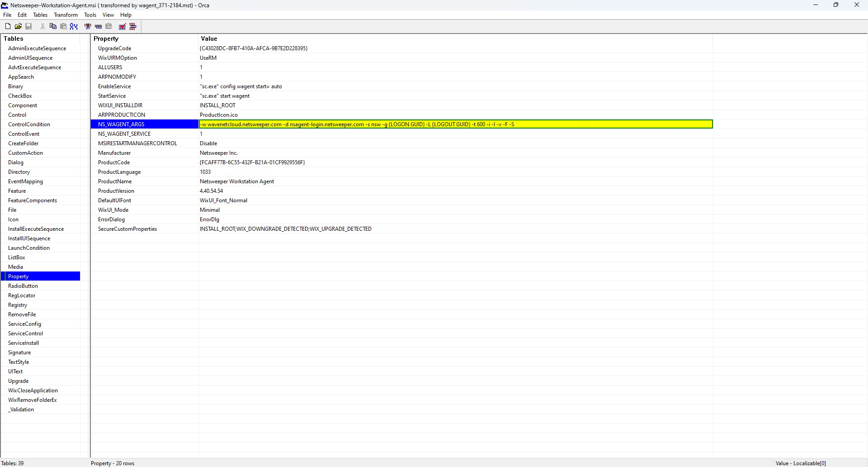The height and width of the screenshot is (467, 868).
Task: Click the Copy toolbar icon
Action: (x=53, y=27)
